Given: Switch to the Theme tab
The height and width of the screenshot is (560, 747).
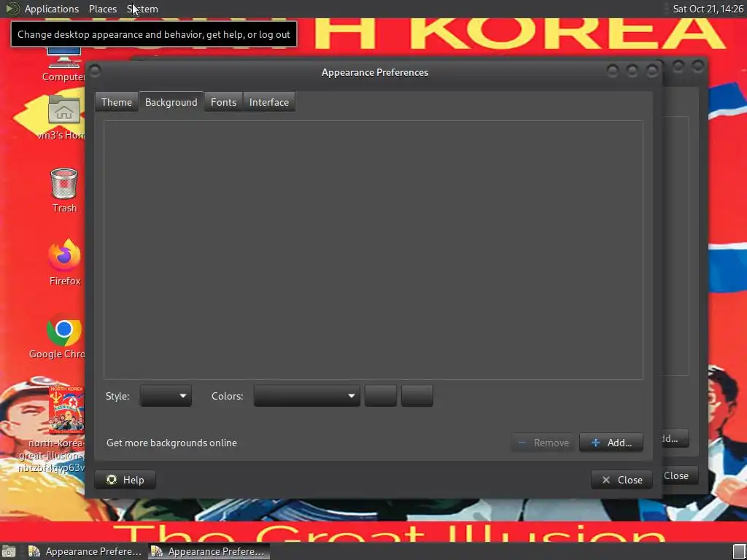Looking at the screenshot, I should point(116,102).
